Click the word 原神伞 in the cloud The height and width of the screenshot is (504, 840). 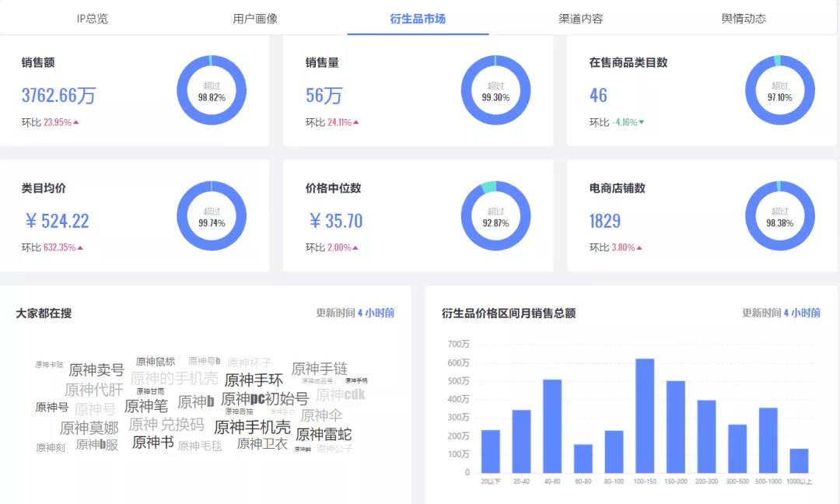pyautogui.click(x=321, y=415)
